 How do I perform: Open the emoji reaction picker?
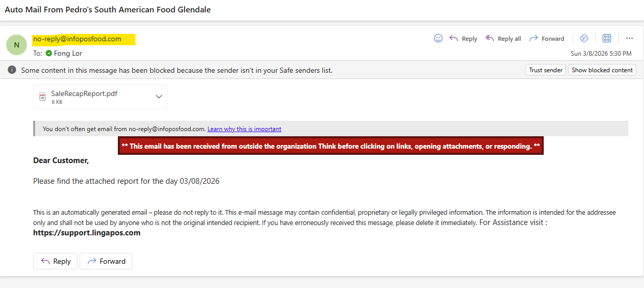438,38
